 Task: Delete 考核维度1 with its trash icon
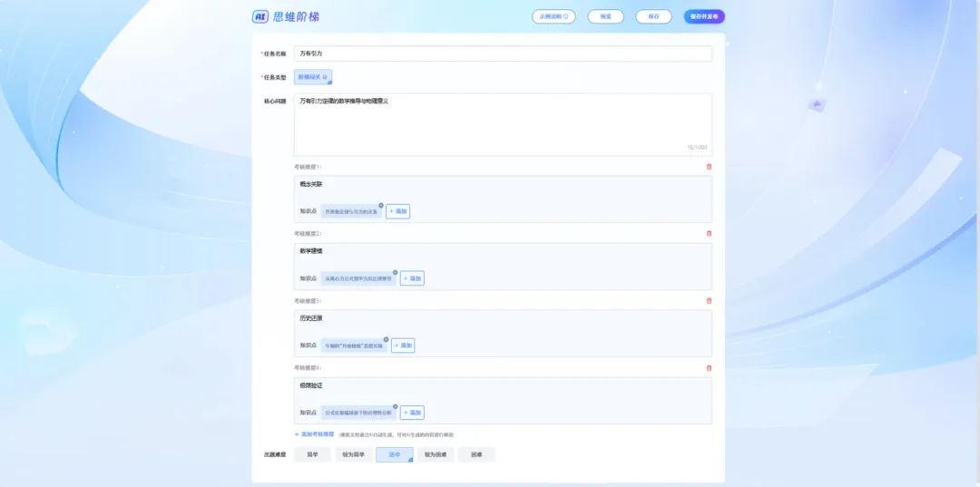coord(709,167)
